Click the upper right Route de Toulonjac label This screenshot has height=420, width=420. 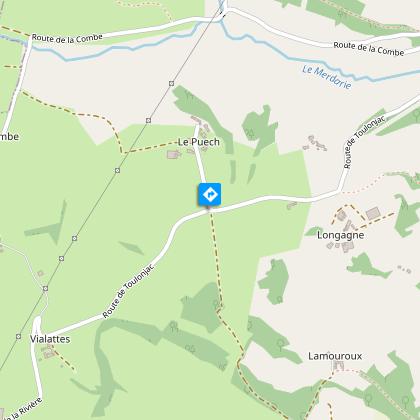(364, 142)
